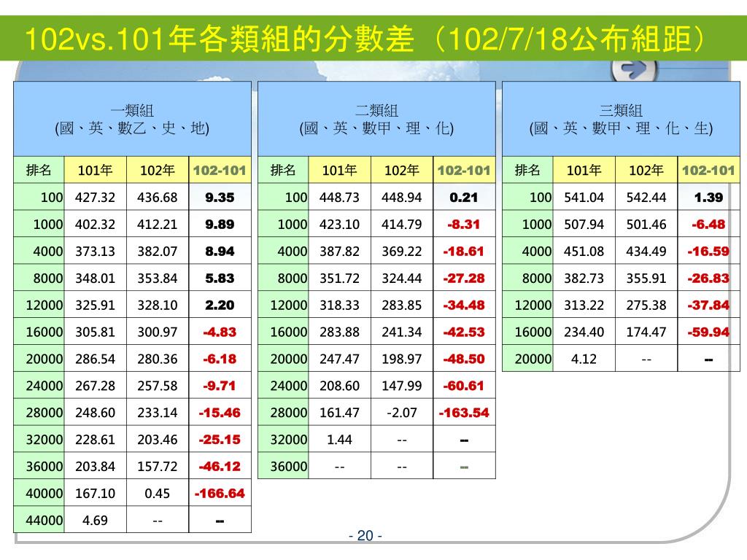This screenshot has width=747, height=560.
Task: Click difference value '-37.84'
Action: click(x=708, y=305)
